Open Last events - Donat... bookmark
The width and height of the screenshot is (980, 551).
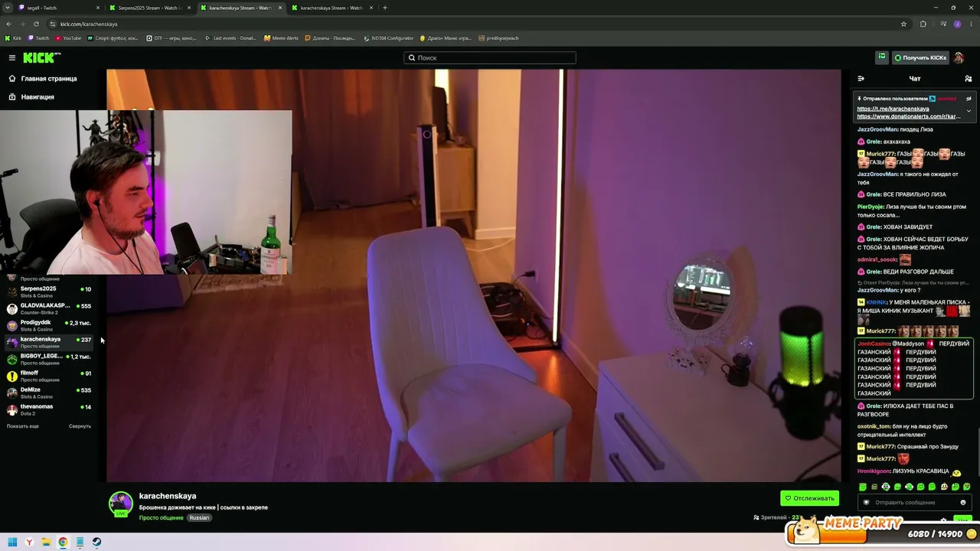tap(231, 38)
